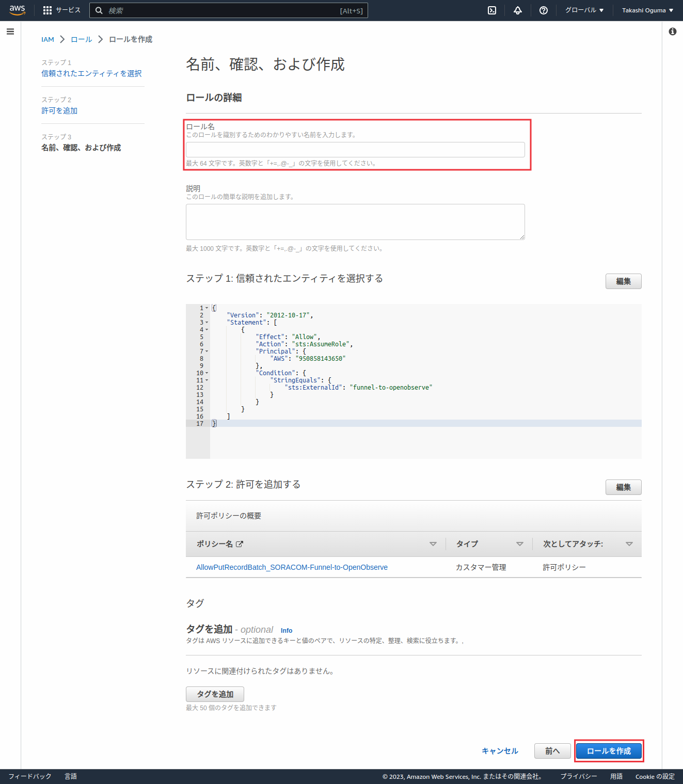Go to ロール breadcrumb link

(82, 40)
